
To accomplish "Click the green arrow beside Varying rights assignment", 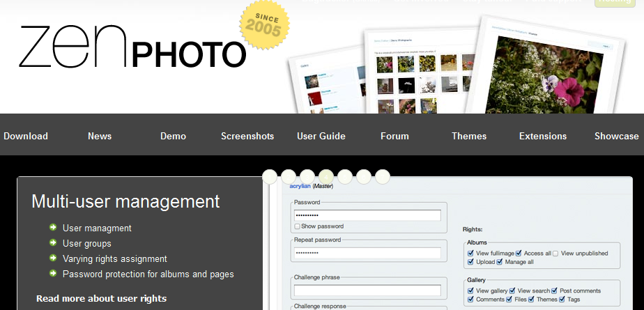I will (52, 258).
